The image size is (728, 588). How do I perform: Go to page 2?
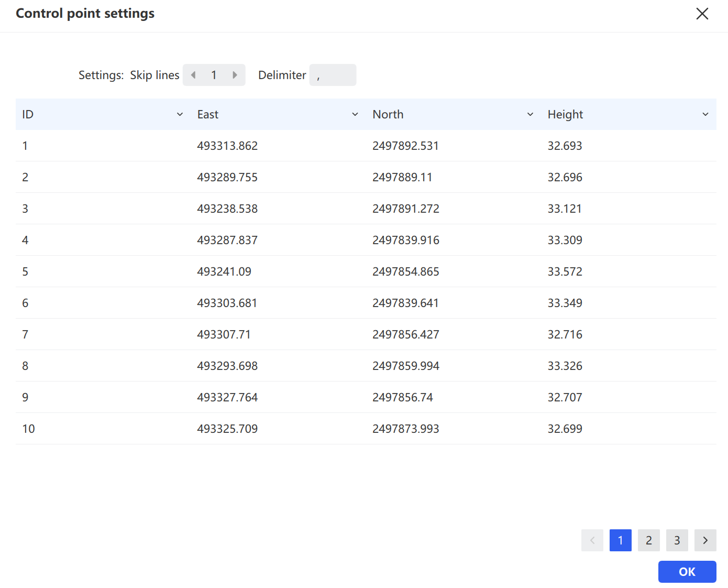pyautogui.click(x=648, y=540)
